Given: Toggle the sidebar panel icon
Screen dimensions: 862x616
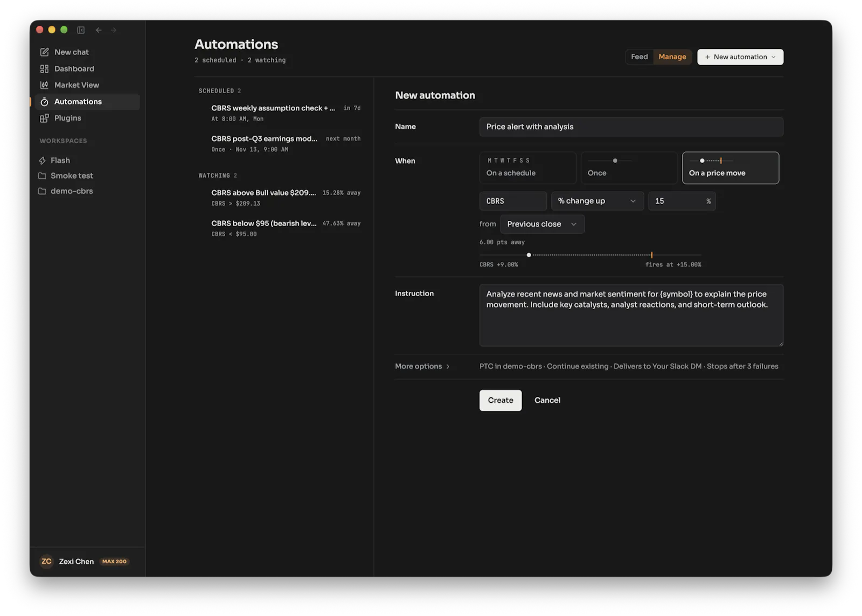Looking at the screenshot, I should tap(81, 30).
